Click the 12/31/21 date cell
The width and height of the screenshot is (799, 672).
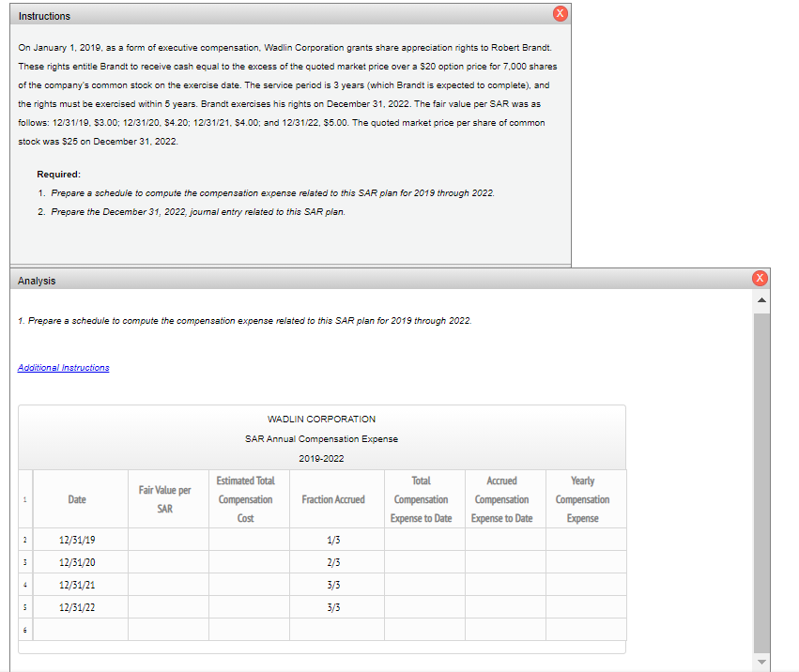pos(81,585)
